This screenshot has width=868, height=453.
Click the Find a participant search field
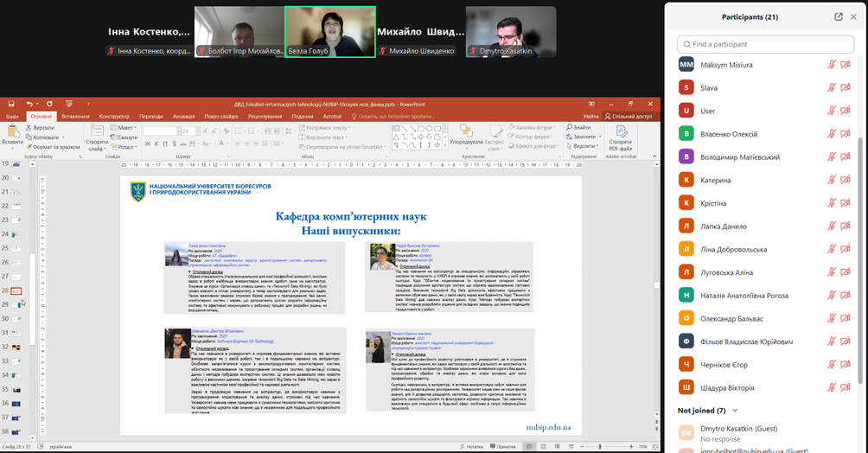coord(765,44)
